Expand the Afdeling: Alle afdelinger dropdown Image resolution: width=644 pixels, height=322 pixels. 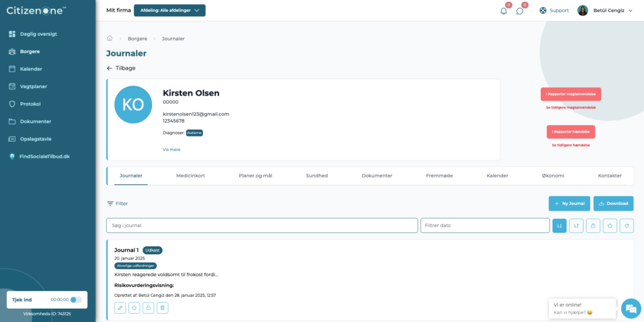coord(170,10)
